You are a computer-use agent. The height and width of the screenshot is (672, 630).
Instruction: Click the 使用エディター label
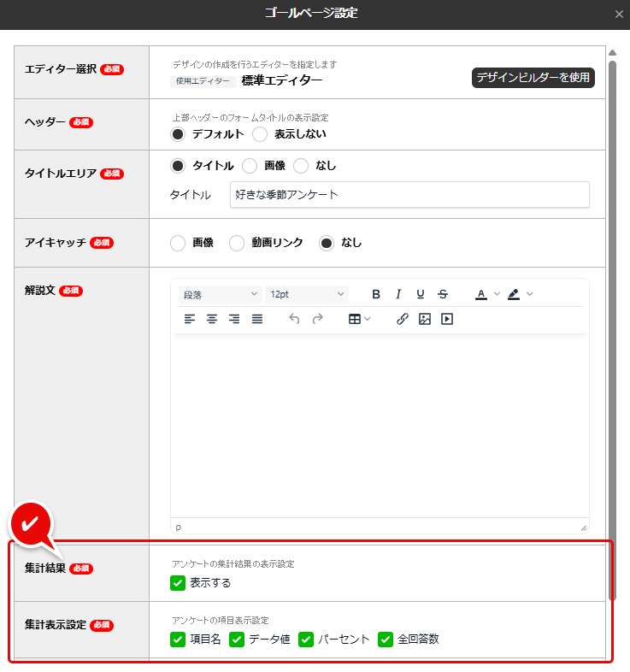pos(203,81)
